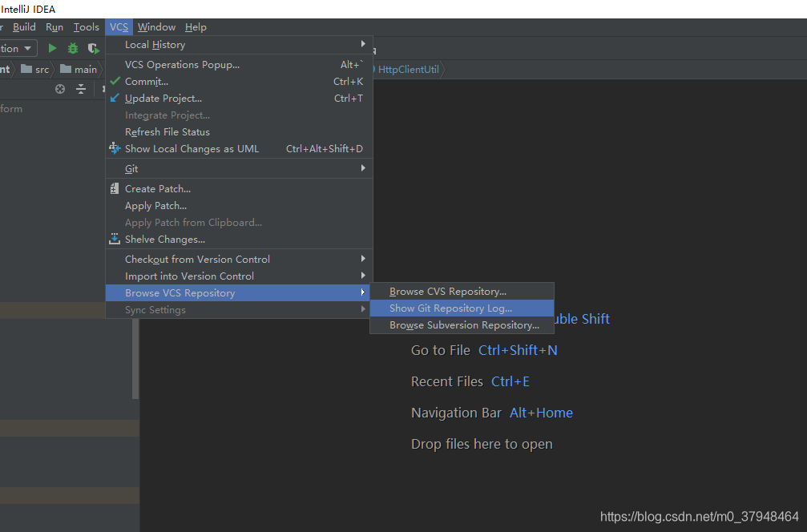The height and width of the screenshot is (532, 807).
Task: Select Shelve Changes... entry
Action: pyautogui.click(x=239, y=240)
